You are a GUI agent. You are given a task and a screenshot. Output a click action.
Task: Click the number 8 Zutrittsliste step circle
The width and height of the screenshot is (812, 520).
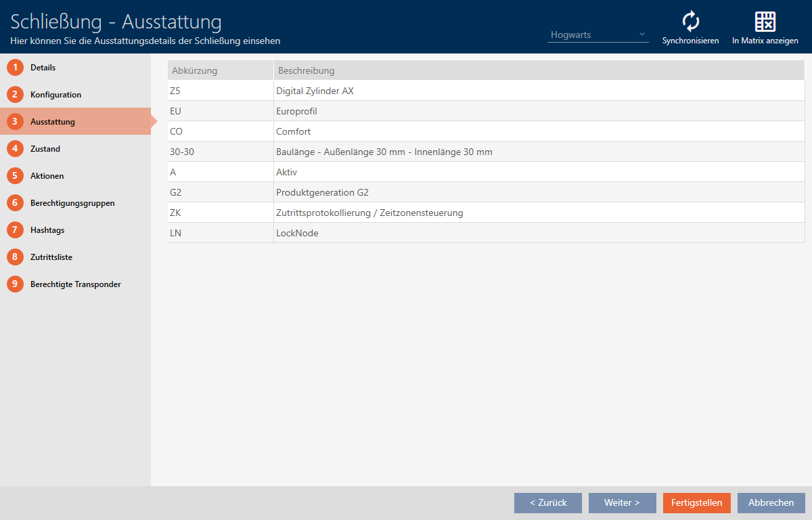[15, 257]
